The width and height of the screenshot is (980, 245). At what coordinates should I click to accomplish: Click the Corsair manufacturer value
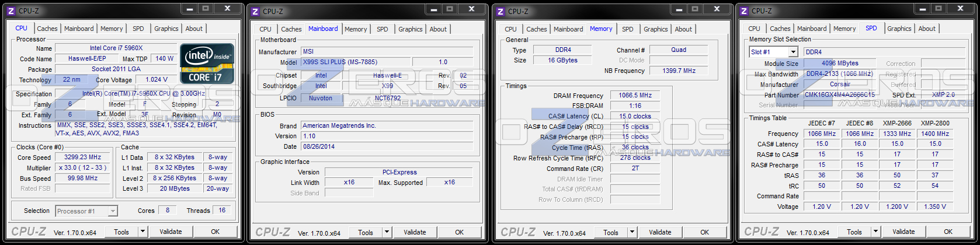click(840, 84)
